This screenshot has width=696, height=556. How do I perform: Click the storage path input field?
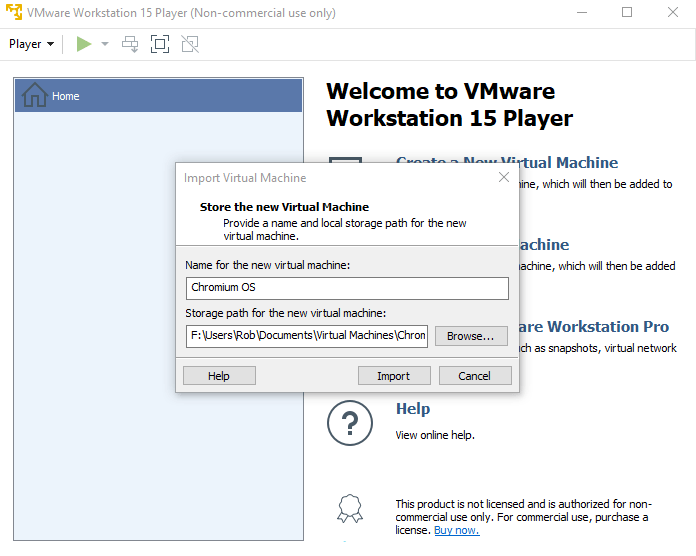click(x=307, y=336)
